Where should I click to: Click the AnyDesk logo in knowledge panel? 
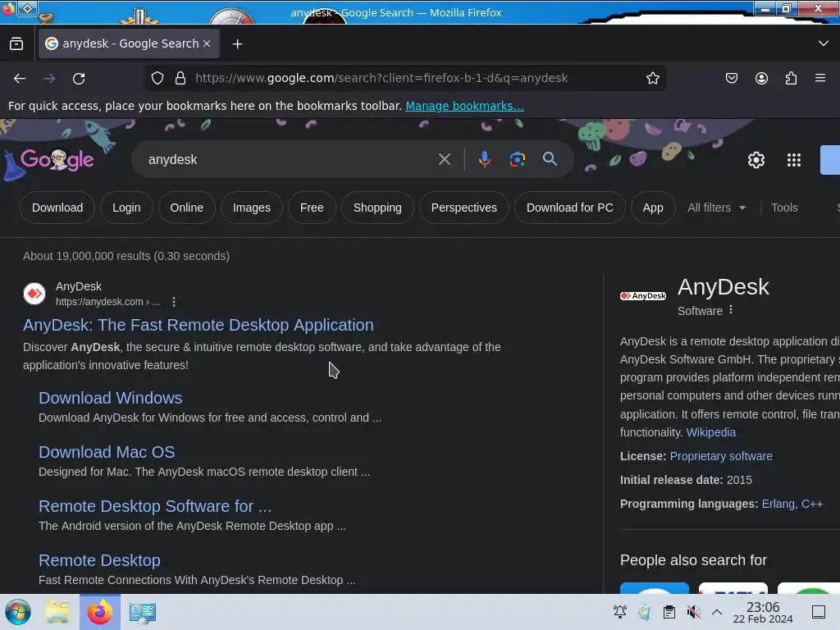tap(643, 295)
